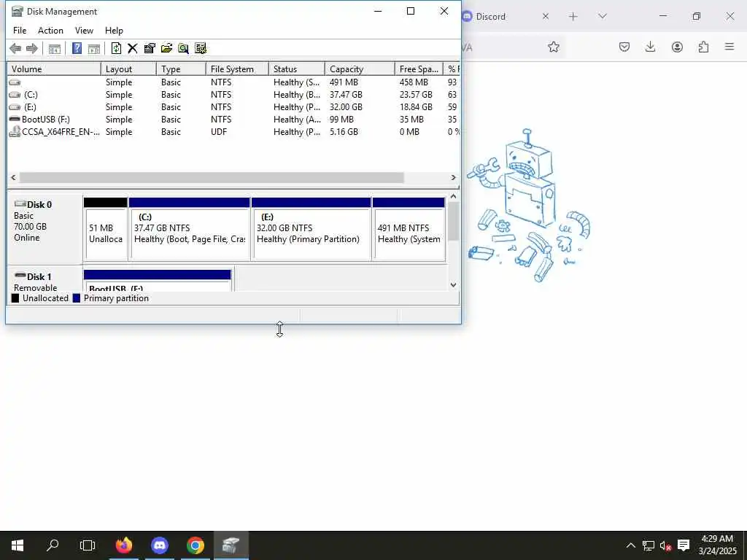This screenshot has height=560, width=747.
Task: Sort by the Free Space column header
Action: (419, 69)
